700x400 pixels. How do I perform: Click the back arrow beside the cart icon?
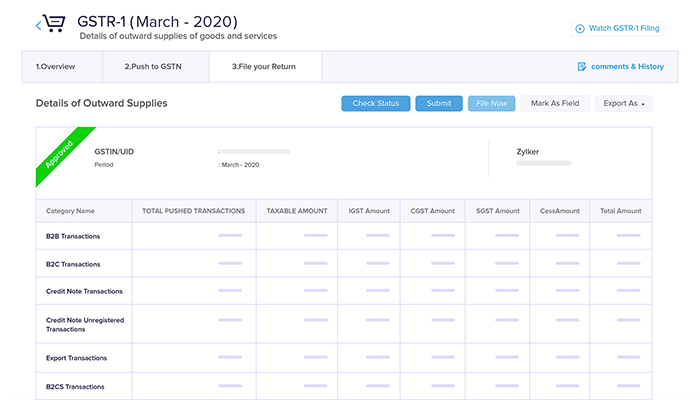39,25
